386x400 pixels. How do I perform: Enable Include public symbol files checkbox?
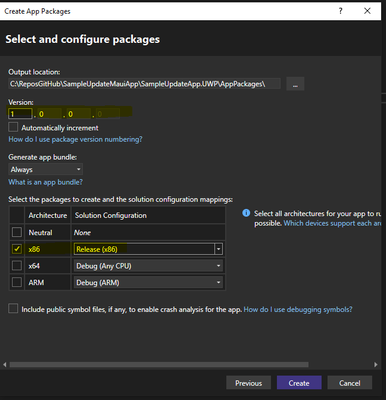coord(13,309)
